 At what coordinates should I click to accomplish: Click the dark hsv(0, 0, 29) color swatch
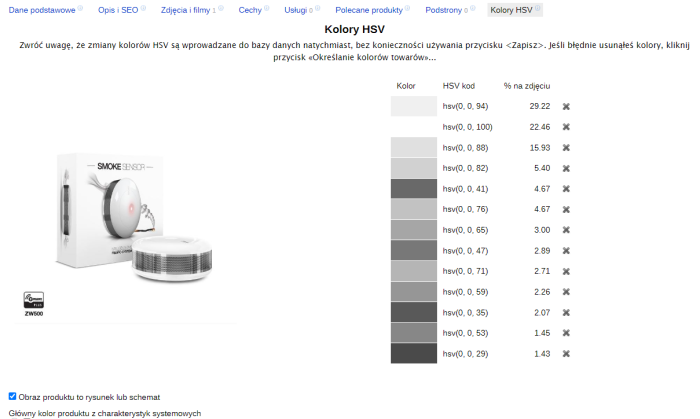pos(414,354)
